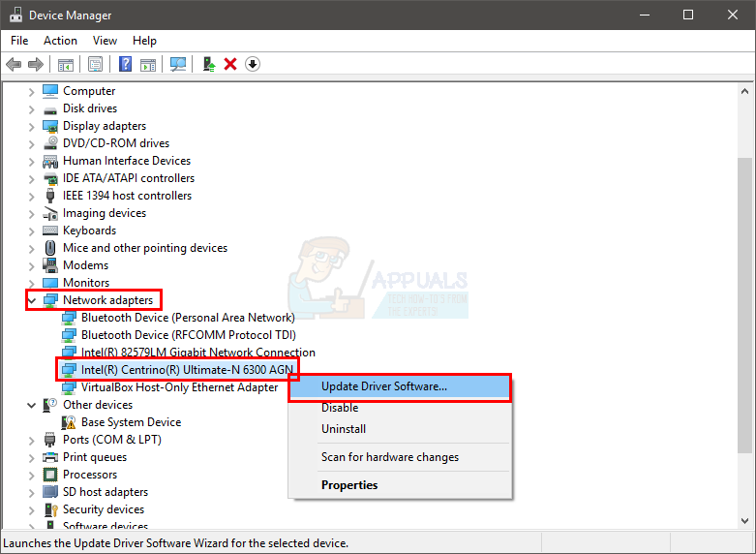Expand the SD host adapters chevron
Viewport: 756px width, 554px height.
pyautogui.click(x=32, y=493)
